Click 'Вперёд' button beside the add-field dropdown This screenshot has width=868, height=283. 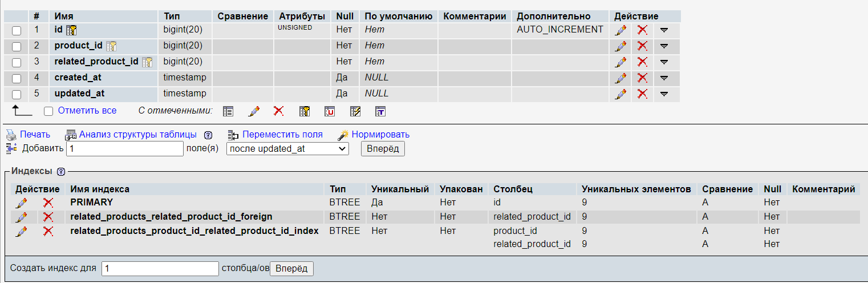point(383,149)
